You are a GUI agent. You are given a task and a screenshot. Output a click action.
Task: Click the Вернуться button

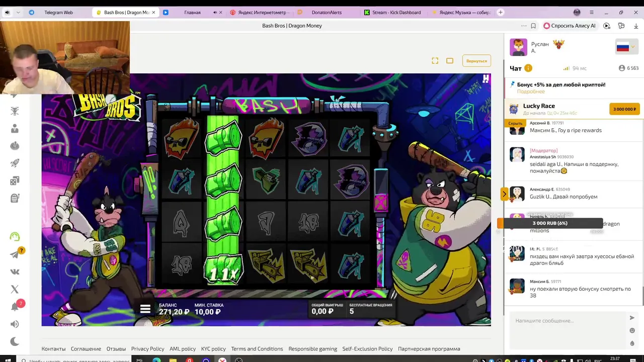476,61
